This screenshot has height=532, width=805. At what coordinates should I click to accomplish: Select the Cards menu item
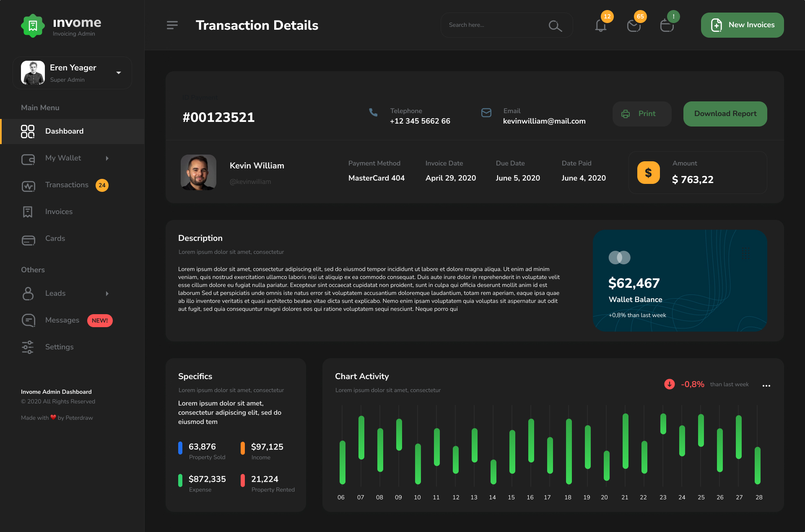pyautogui.click(x=55, y=238)
